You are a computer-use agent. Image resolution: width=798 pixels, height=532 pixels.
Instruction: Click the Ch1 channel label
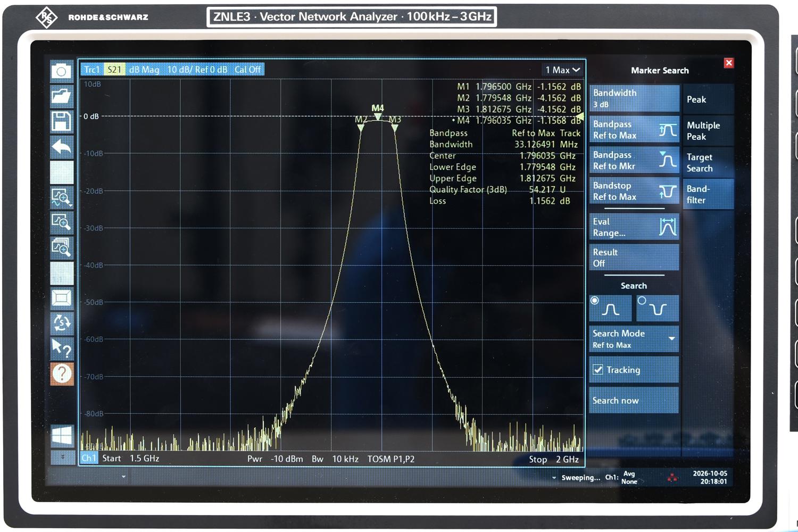tap(89, 458)
